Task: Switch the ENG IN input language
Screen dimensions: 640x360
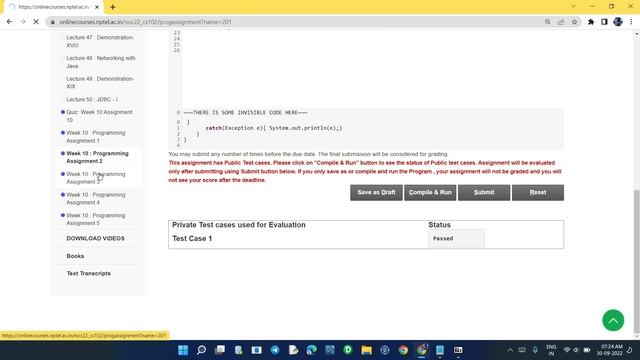Action: (x=551, y=350)
